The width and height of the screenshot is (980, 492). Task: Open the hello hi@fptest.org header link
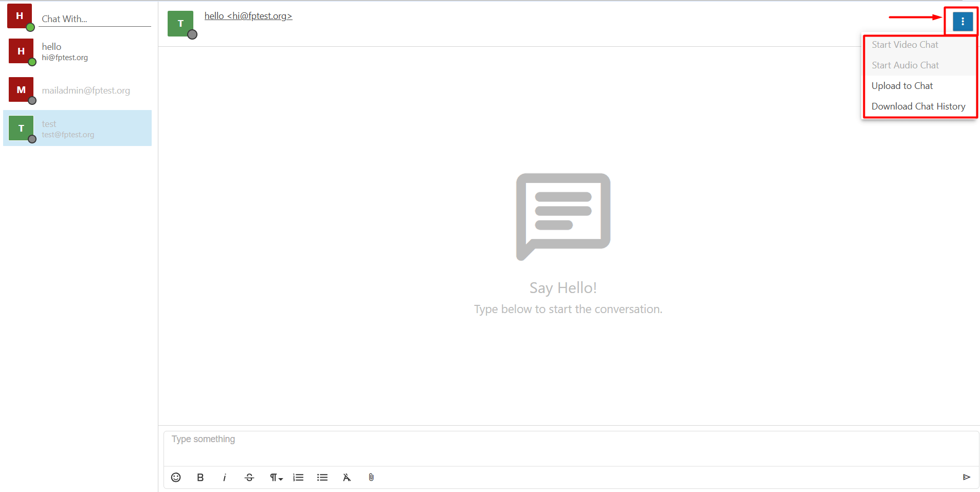point(248,16)
